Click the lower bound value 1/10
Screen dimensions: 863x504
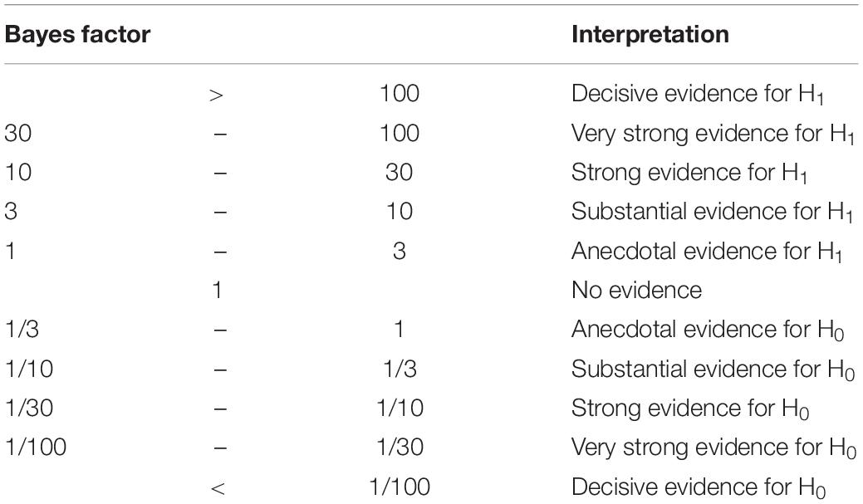[29, 369]
